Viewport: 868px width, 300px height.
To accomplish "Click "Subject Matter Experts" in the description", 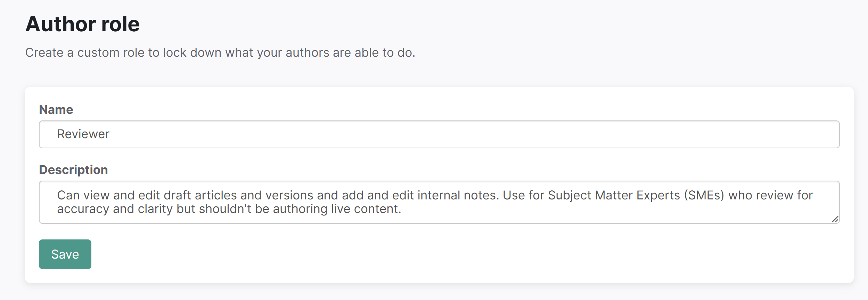I will coord(613,195).
